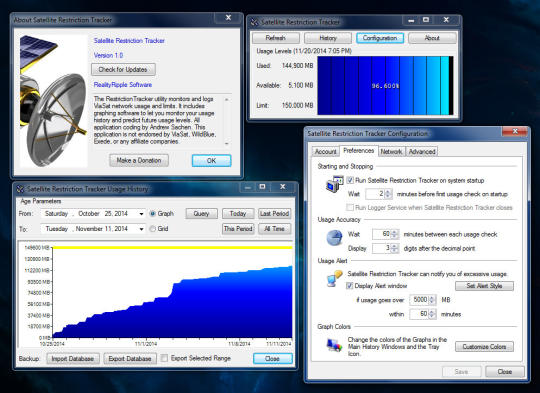
Task: Click the All Time button
Action: click(x=274, y=229)
